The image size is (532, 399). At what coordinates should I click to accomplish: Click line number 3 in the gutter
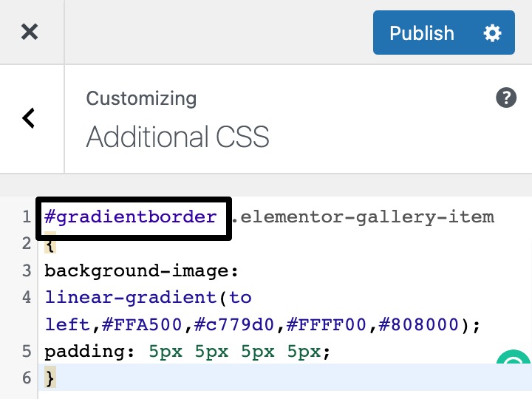coord(27,271)
